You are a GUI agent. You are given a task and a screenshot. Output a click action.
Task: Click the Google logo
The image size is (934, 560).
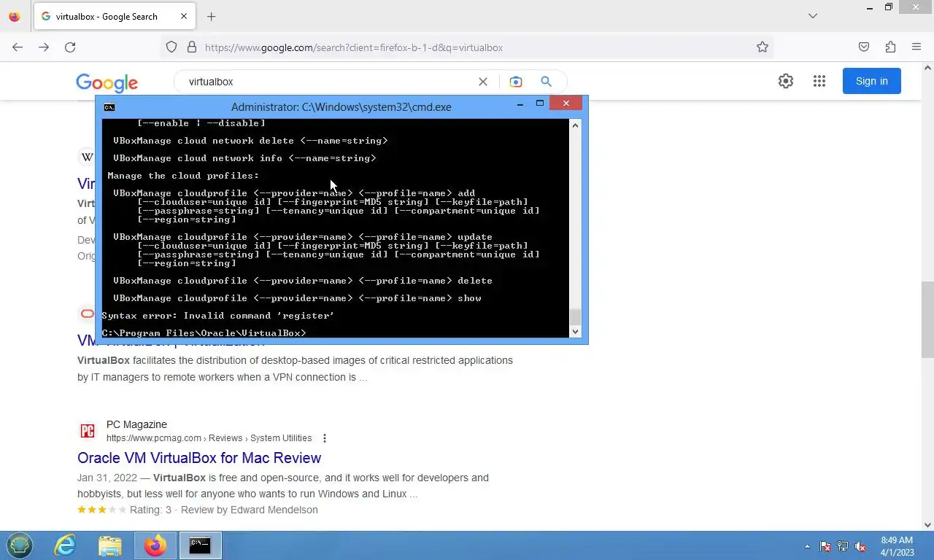(x=107, y=82)
